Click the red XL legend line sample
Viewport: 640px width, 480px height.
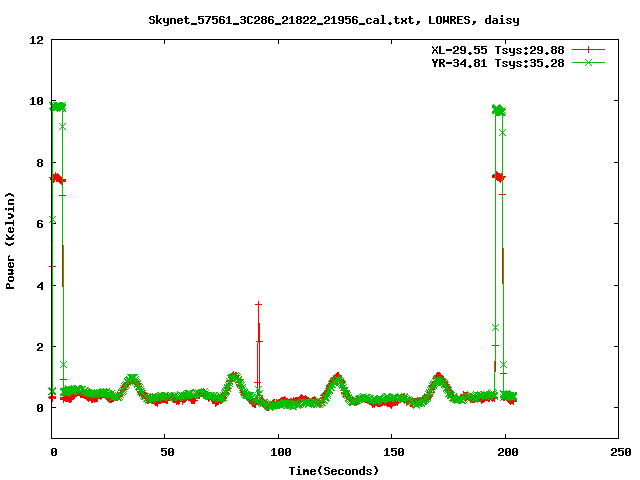click(588, 50)
